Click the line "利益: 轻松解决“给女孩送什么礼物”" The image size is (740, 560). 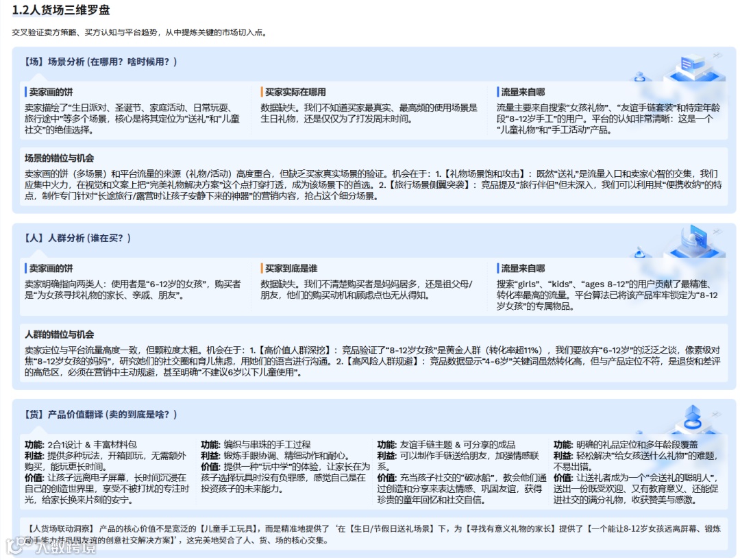pos(636,461)
